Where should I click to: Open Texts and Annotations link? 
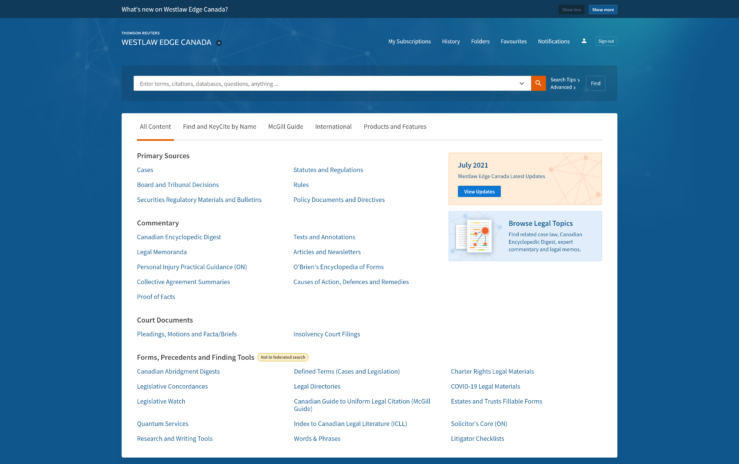pyautogui.click(x=324, y=237)
